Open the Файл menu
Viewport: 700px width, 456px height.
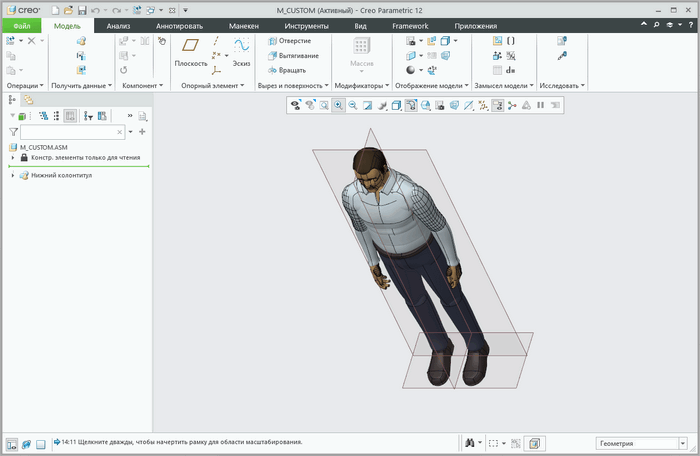(21, 25)
